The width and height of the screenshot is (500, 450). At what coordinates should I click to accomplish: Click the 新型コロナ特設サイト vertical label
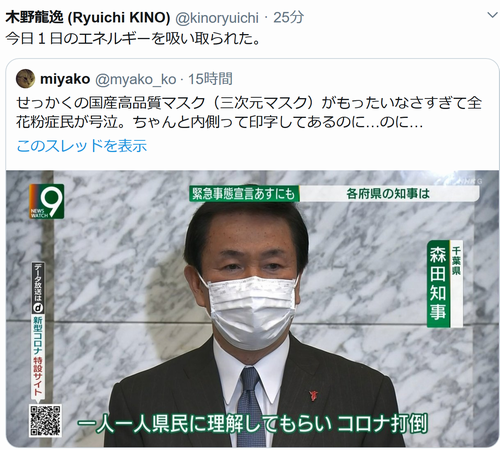38,356
